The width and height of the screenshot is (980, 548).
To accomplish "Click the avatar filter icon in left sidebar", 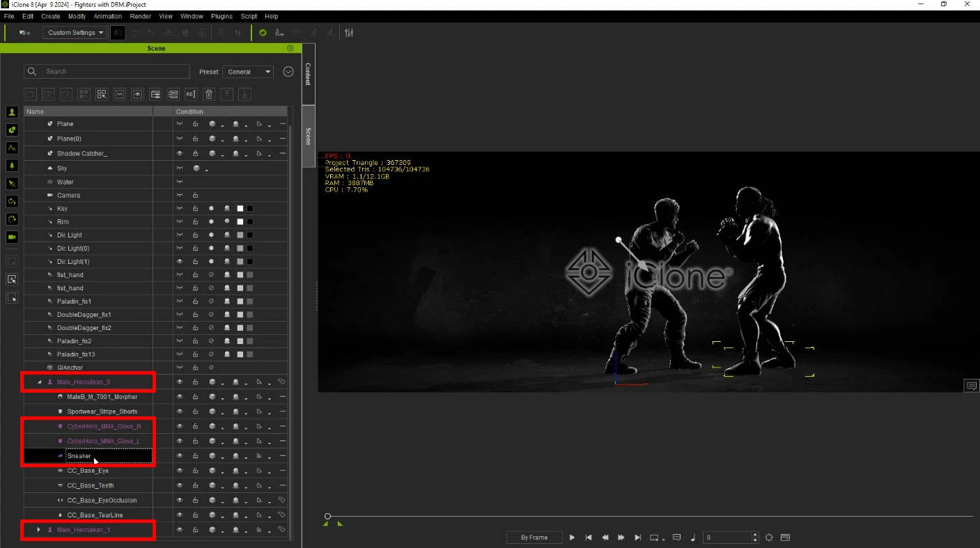I will click(x=12, y=112).
